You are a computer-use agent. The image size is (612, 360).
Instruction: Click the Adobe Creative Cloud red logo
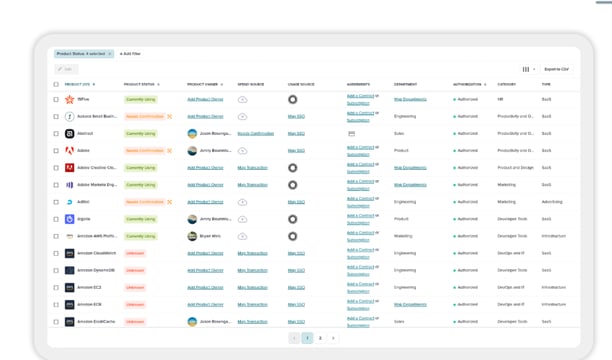point(69,168)
